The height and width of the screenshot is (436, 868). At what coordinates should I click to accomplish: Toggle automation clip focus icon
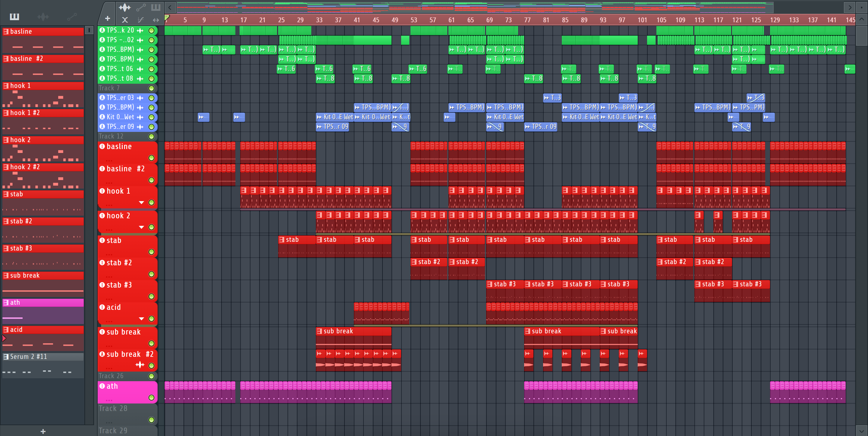[141, 7]
